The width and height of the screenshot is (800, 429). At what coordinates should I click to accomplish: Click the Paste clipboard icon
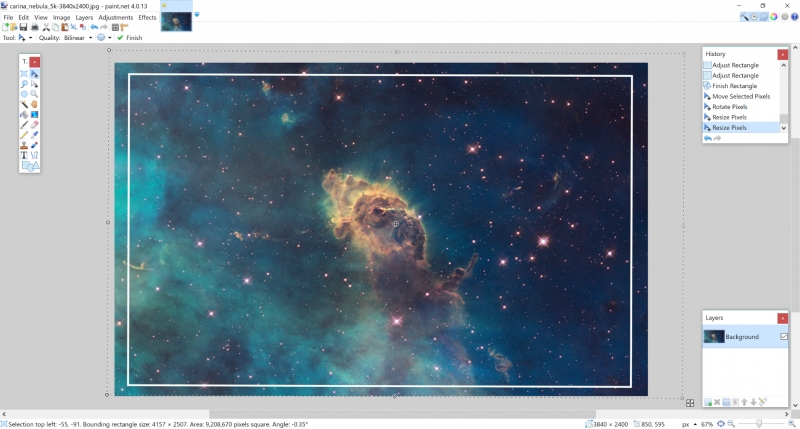(65, 27)
